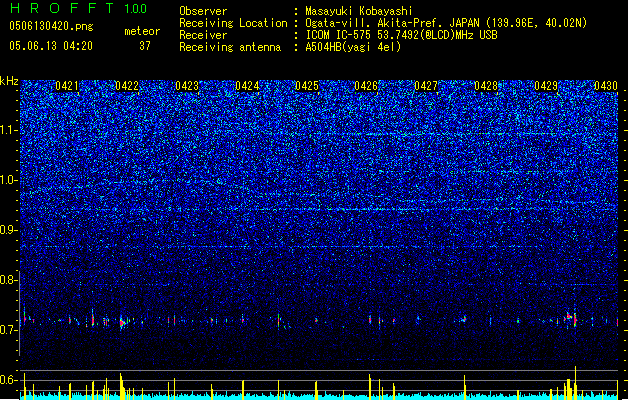Click the name Masayuki Kobayashi

click(x=359, y=11)
